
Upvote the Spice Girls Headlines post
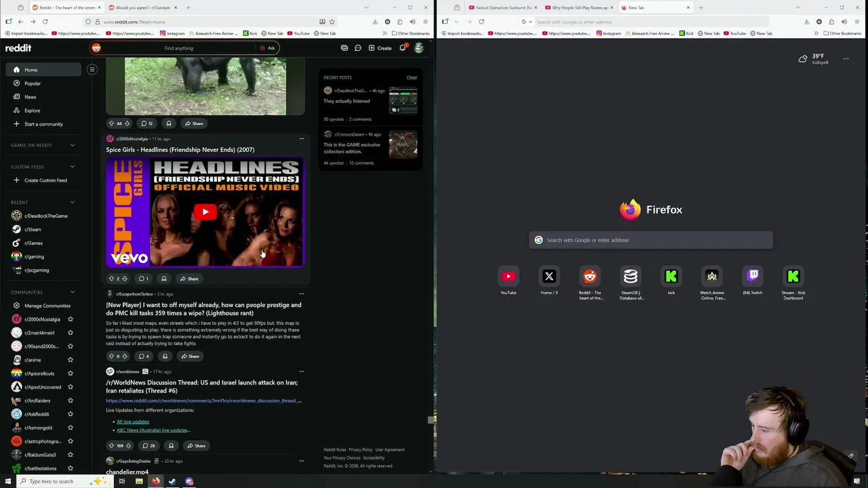pyautogui.click(x=111, y=279)
